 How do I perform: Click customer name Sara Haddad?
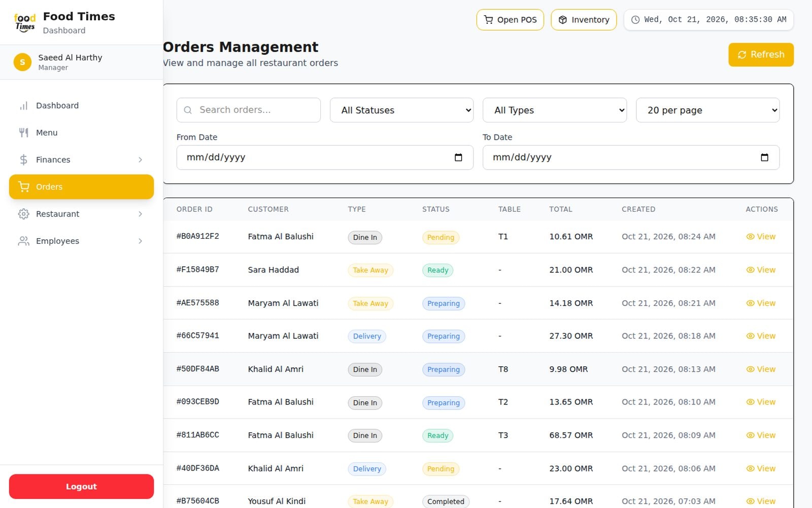(273, 270)
